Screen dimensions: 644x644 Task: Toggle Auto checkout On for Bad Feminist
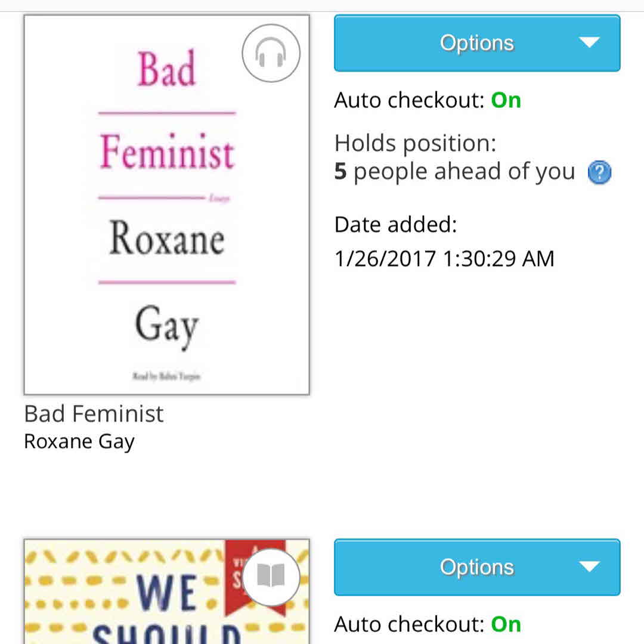[x=506, y=100]
